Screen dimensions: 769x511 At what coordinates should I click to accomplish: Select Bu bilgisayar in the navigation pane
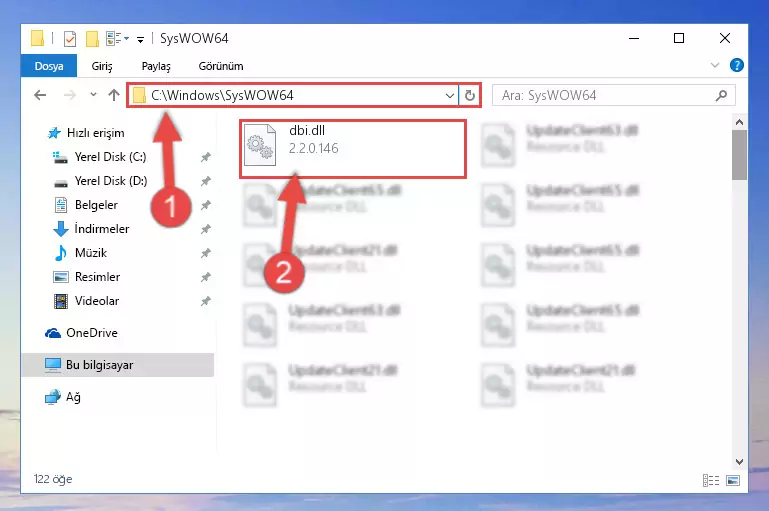pos(118,365)
